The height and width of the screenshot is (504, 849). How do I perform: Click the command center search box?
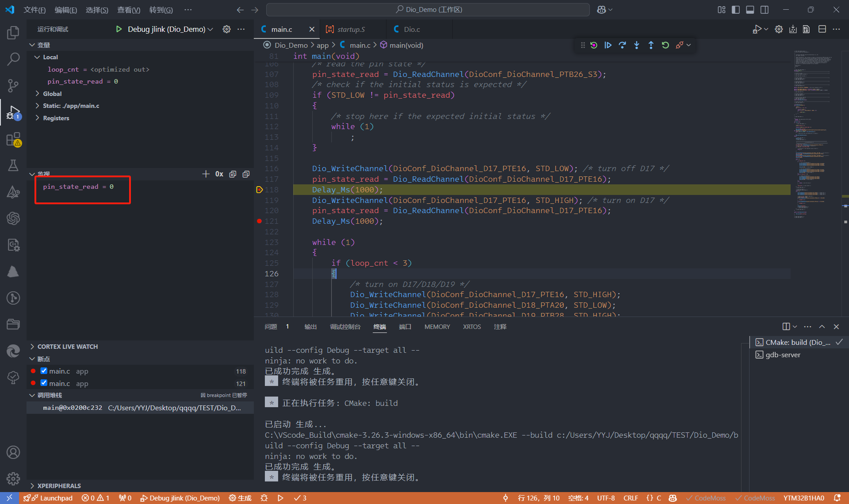tap(428, 9)
